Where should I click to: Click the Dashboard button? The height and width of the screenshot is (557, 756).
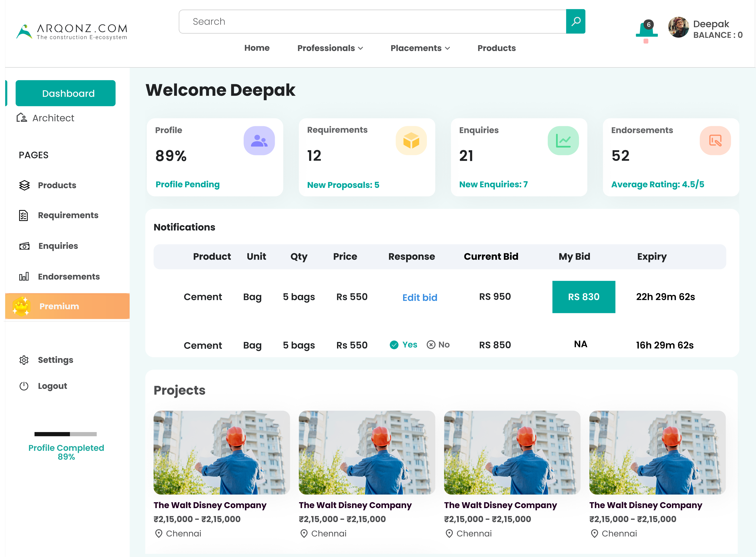click(x=65, y=93)
